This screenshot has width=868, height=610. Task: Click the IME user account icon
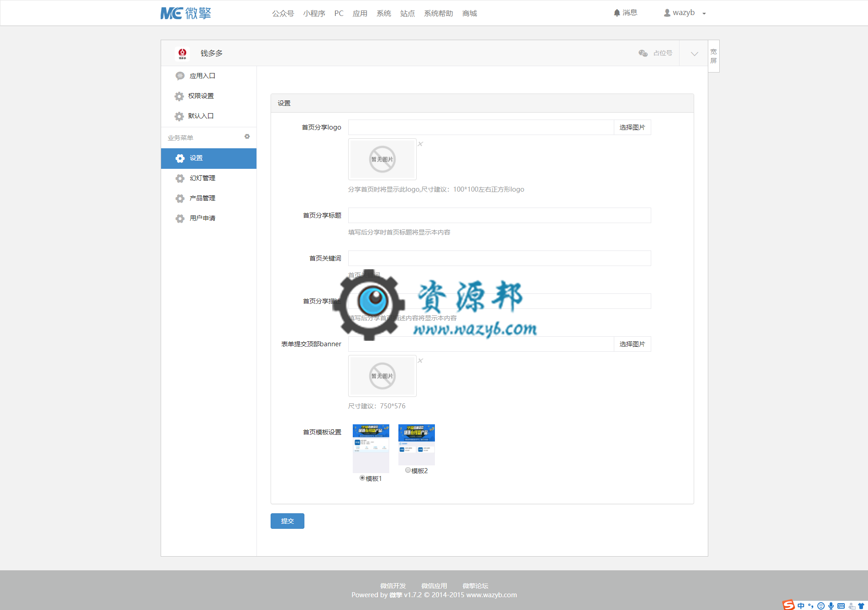click(x=852, y=606)
